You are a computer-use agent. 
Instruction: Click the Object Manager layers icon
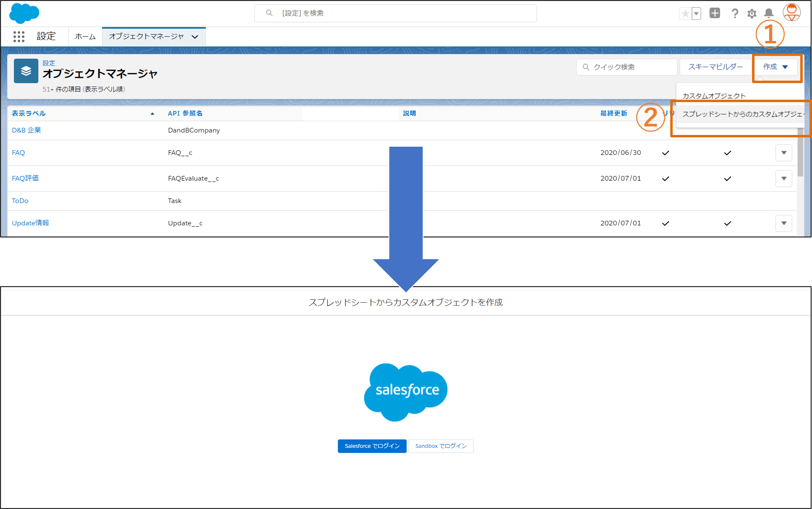(26, 71)
